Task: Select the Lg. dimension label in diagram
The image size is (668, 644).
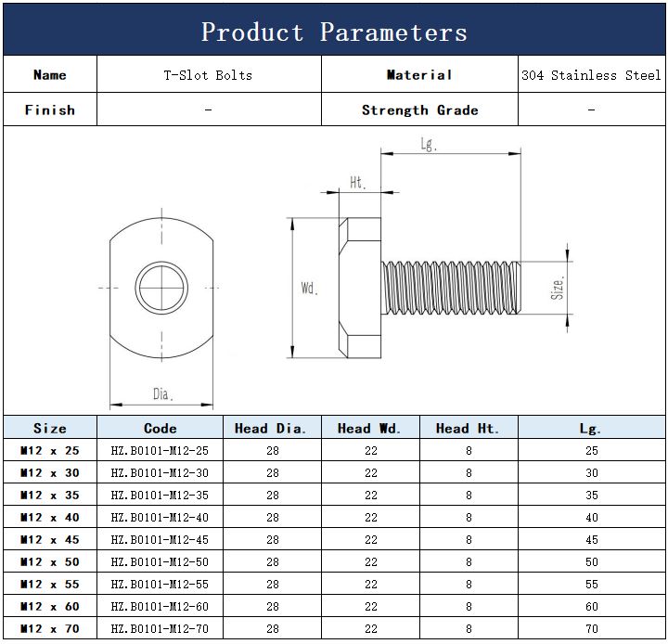Action: click(x=428, y=145)
